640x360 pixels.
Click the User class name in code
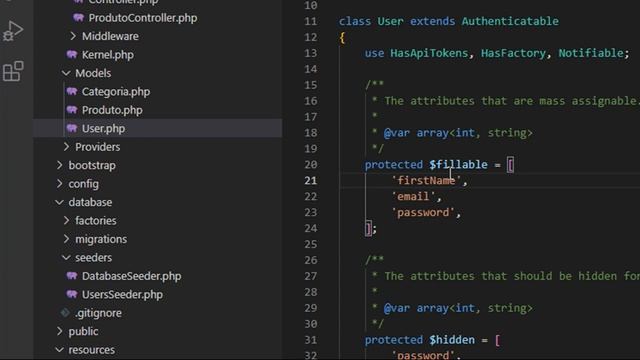(x=390, y=21)
